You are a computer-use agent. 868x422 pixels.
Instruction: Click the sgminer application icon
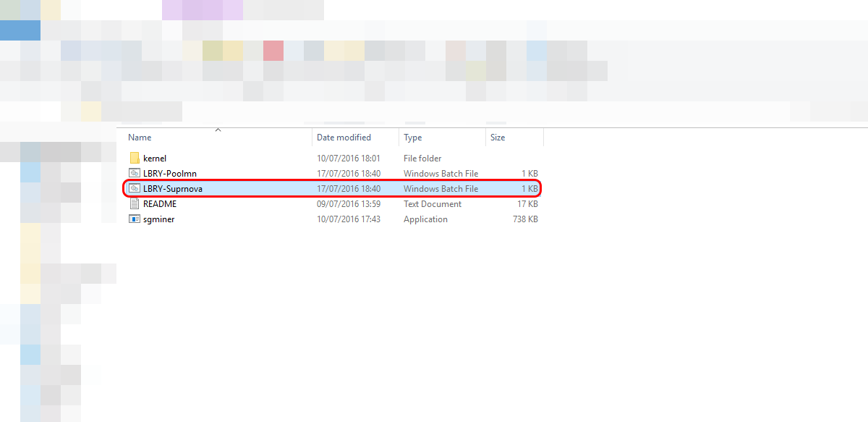134,219
